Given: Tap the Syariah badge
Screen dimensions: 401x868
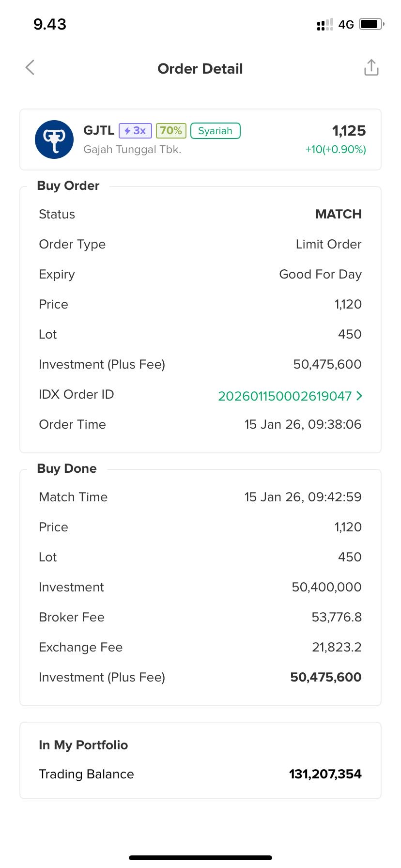Looking at the screenshot, I should (215, 131).
